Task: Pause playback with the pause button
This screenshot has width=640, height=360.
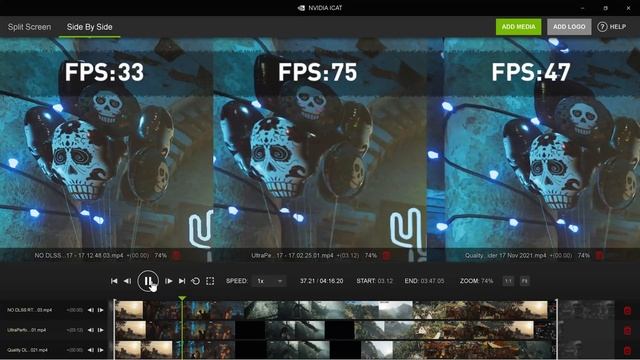Action: click(x=148, y=281)
